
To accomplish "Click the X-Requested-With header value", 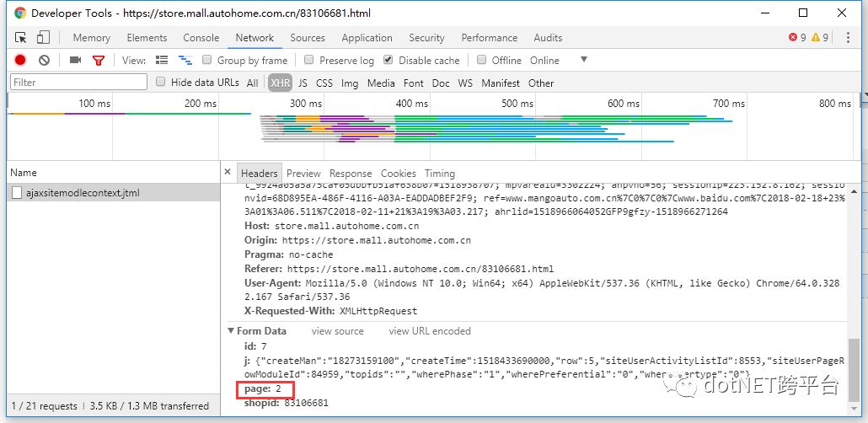I will point(378,311).
